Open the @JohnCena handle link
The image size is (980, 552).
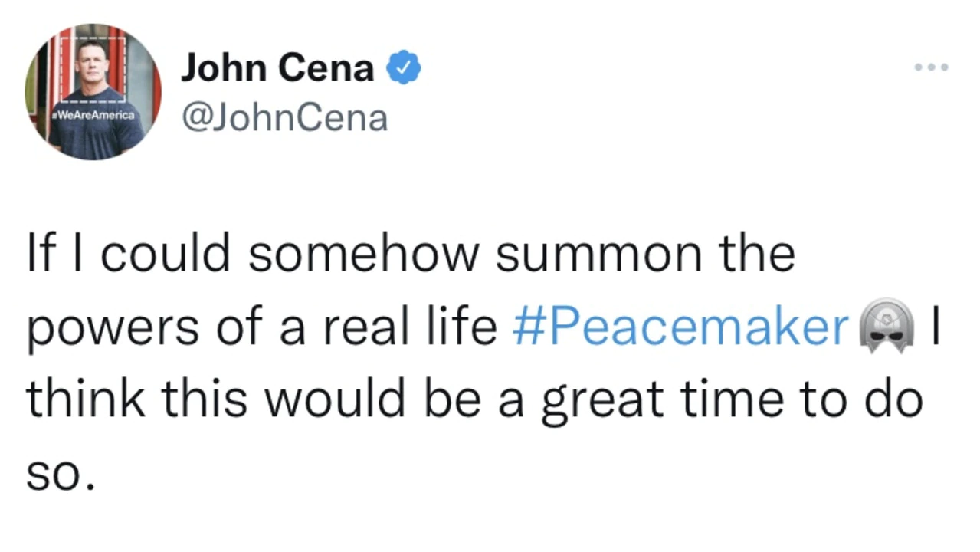tap(284, 117)
